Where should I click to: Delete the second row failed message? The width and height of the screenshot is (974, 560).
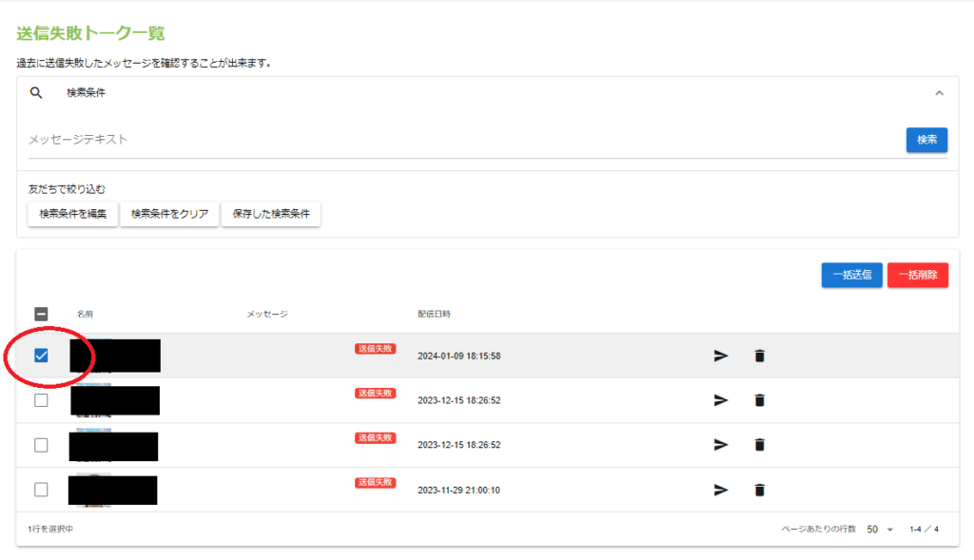tap(759, 400)
